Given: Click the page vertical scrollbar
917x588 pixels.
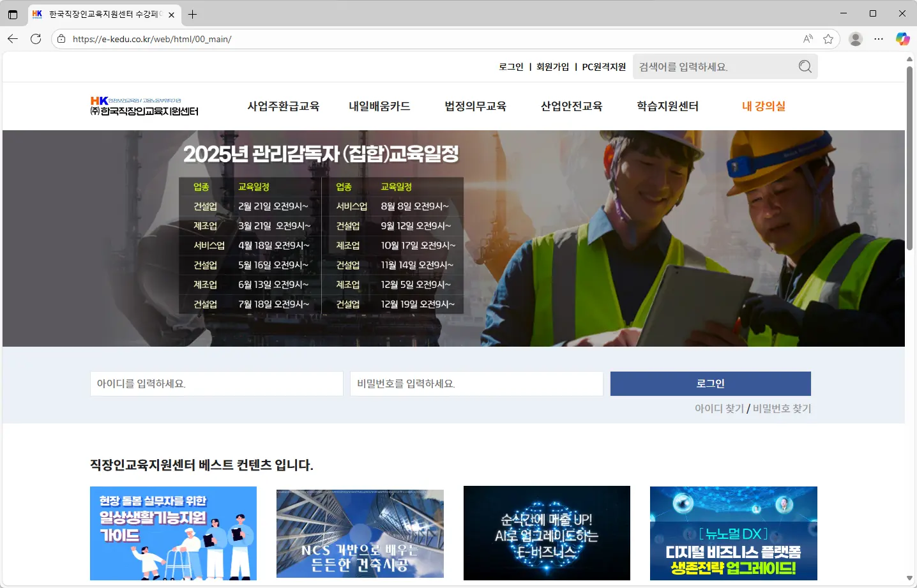Looking at the screenshot, I should [909, 160].
